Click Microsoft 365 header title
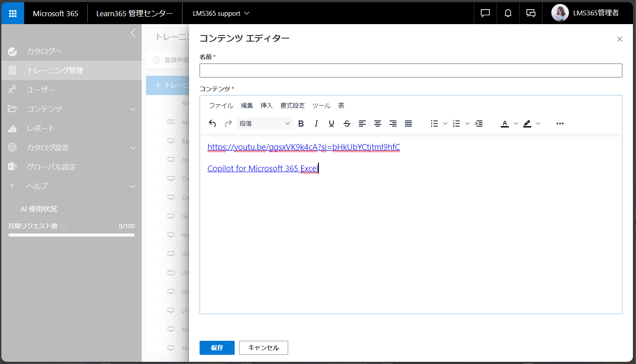 coord(56,13)
